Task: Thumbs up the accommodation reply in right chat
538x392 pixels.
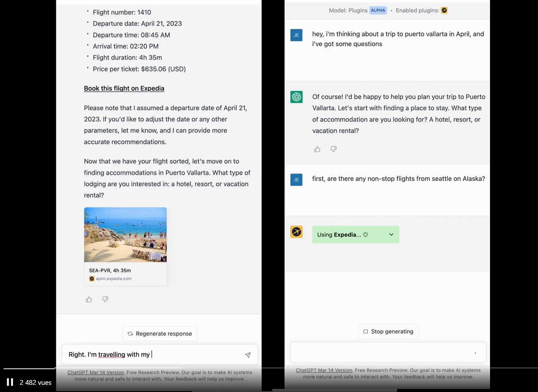Action: point(317,149)
